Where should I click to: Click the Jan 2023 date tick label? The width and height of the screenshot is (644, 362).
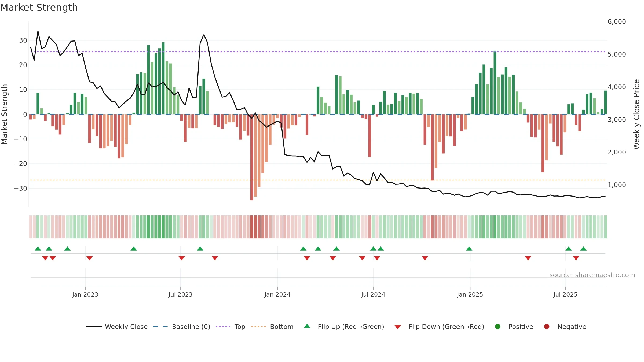(85, 294)
